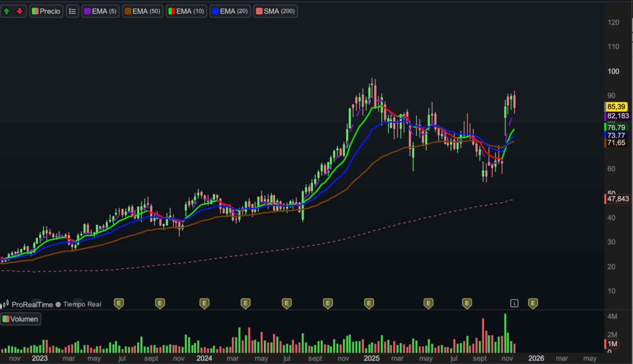
Task: Click the ProRealTime candlestick logo icon
Action: tap(6, 304)
